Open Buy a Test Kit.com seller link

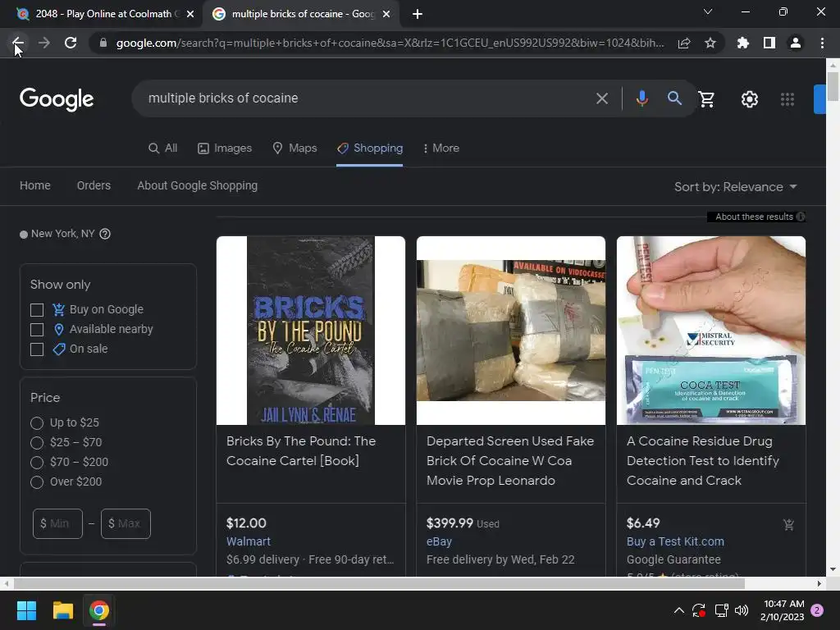(676, 541)
